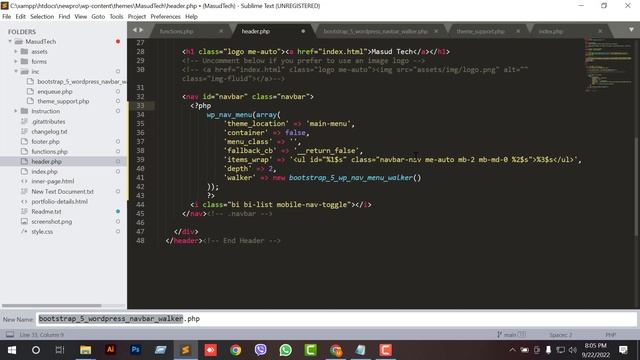The image size is (640, 360).
Task: Open New Text Document.txt in sidebar
Action: (x=62, y=191)
